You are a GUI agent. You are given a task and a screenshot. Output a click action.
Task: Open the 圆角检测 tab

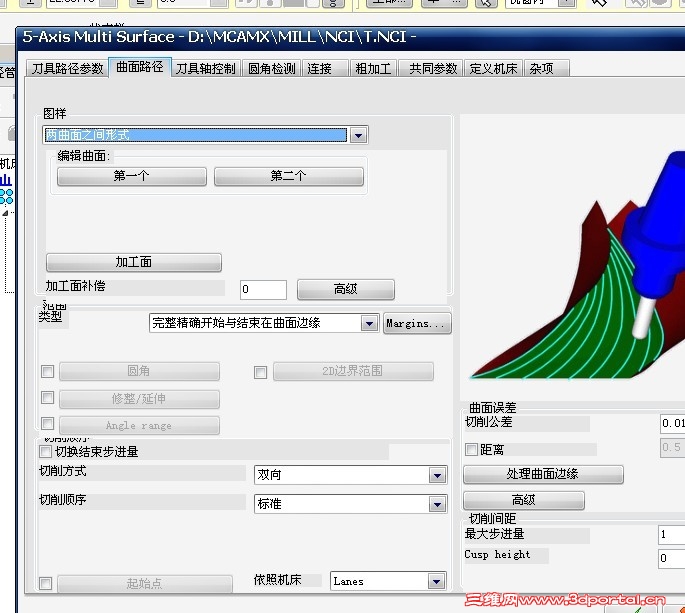(x=272, y=69)
